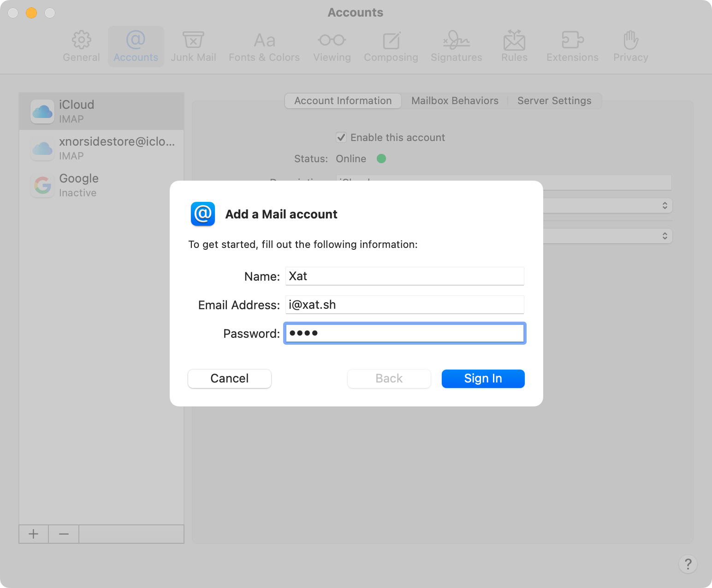Cancel adding the Mail account

[x=229, y=379]
